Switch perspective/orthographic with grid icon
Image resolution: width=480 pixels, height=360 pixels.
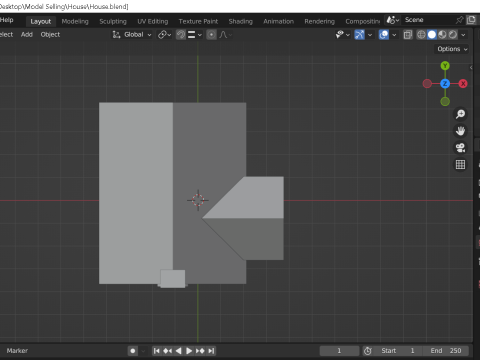coord(460,164)
